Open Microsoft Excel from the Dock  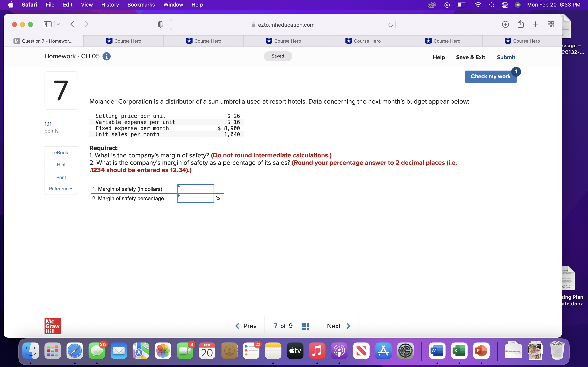tap(459, 350)
